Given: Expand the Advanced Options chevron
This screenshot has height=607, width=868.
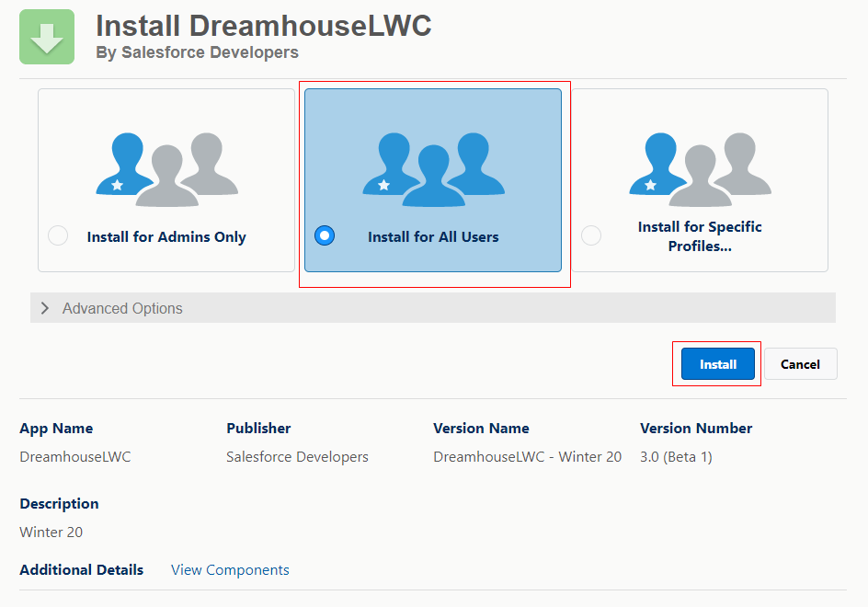Looking at the screenshot, I should click(45, 308).
